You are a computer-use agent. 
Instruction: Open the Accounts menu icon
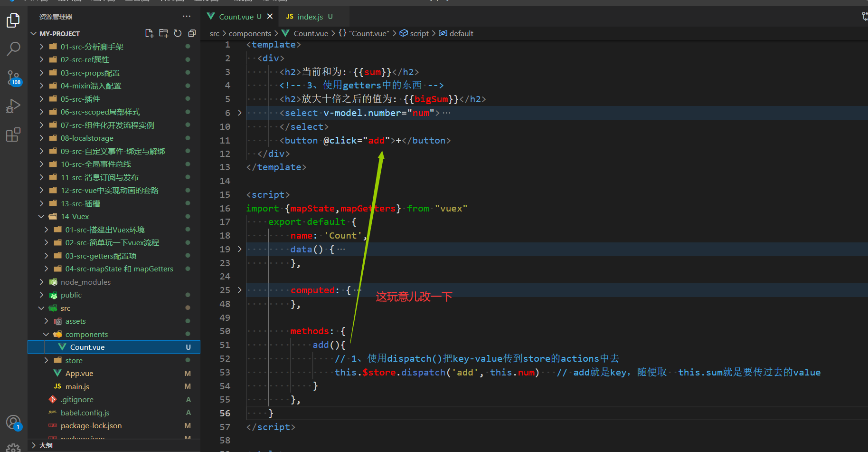13,423
